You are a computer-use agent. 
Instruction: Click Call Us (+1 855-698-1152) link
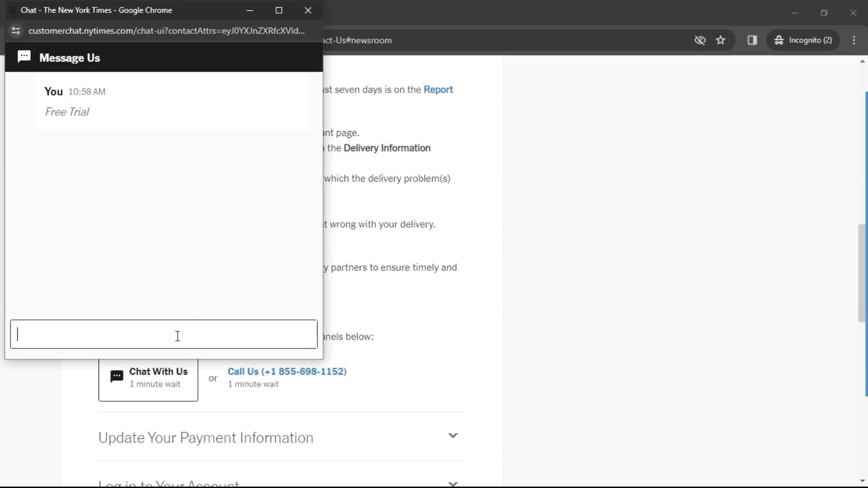[287, 371]
